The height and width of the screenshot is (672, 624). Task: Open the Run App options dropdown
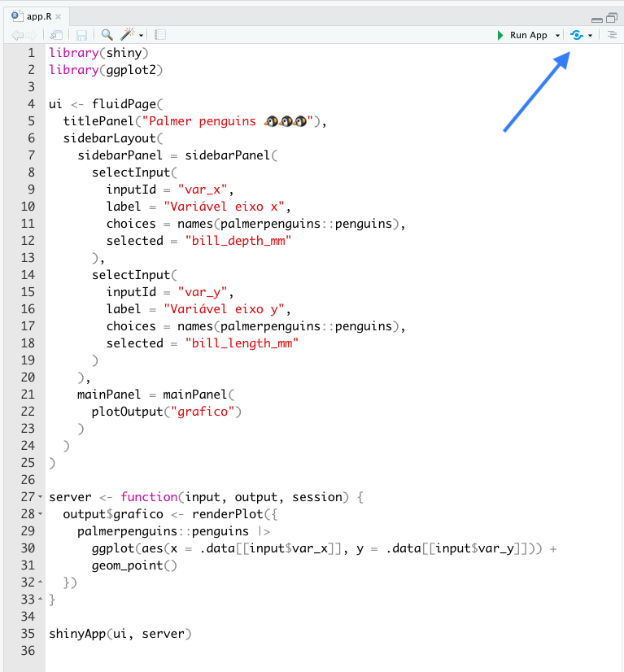557,35
